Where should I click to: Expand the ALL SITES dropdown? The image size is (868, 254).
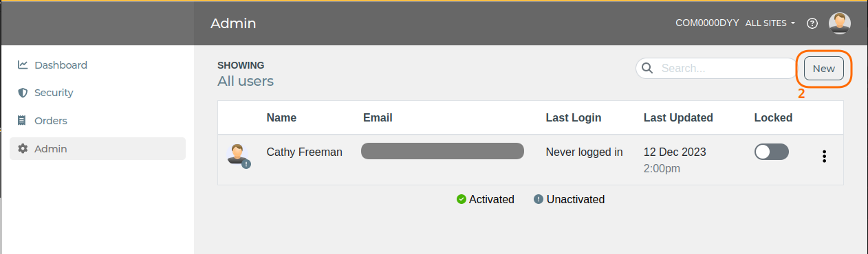click(x=770, y=23)
